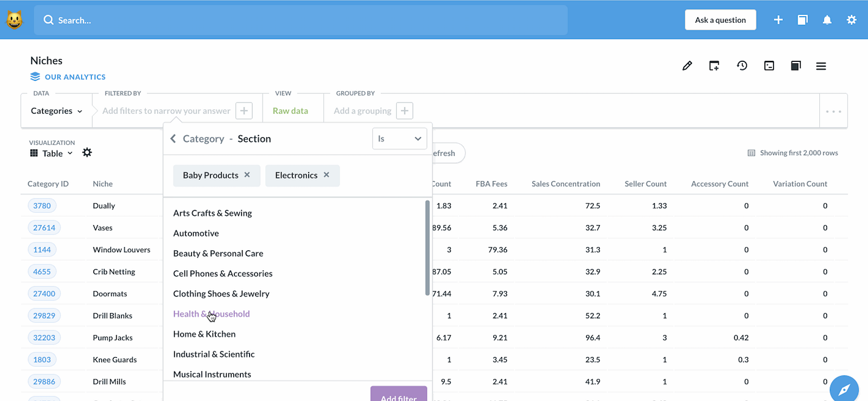
Task: Open the add to dashboard icon
Action: click(x=714, y=66)
